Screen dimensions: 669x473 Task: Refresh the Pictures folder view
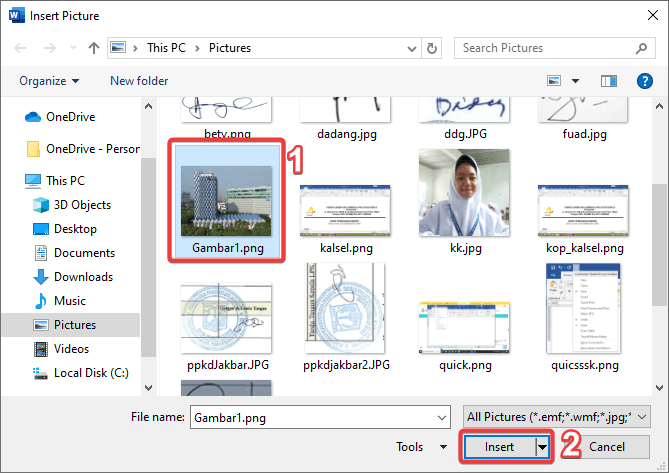tap(432, 48)
